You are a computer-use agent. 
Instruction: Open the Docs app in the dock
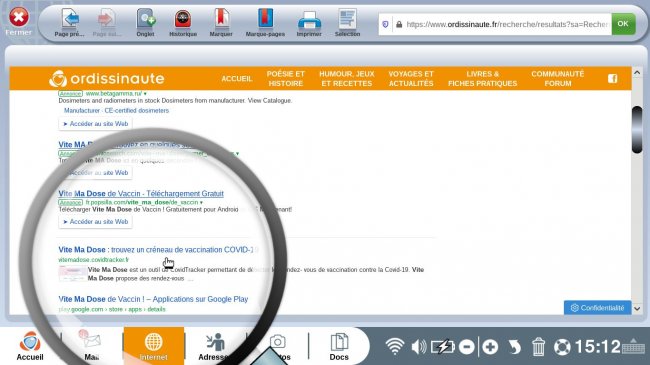[339, 346]
